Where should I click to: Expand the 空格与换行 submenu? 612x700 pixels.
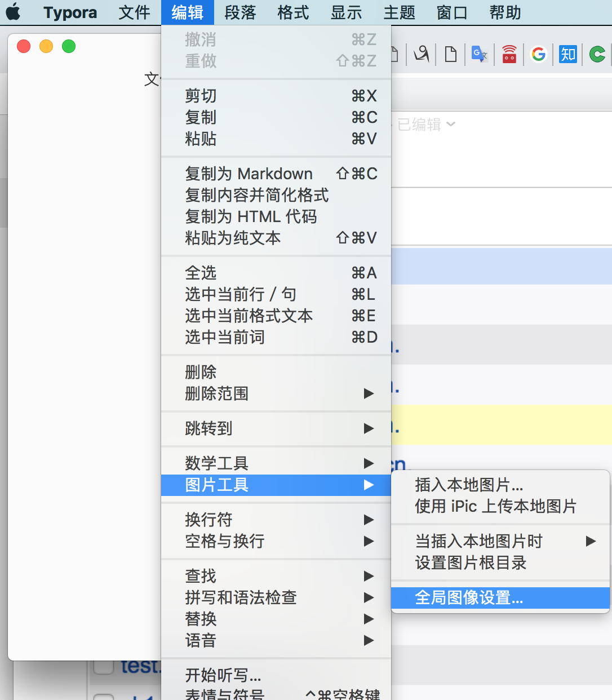(x=276, y=541)
